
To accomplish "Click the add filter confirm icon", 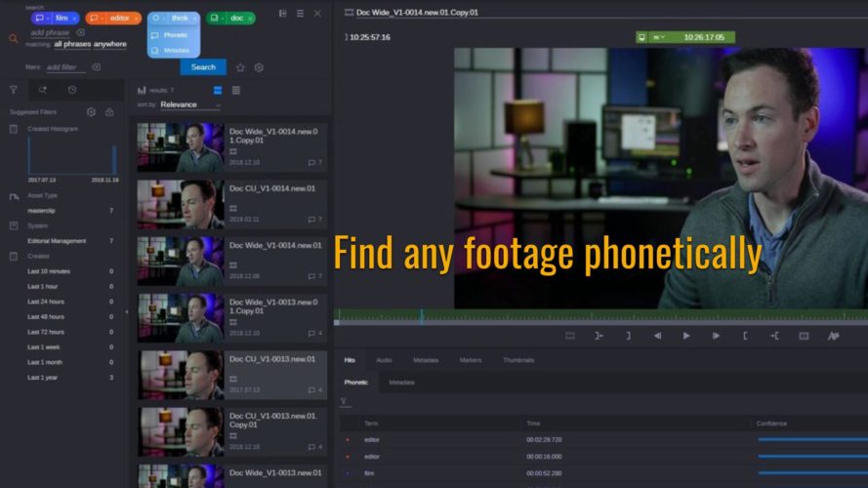I will [x=97, y=67].
